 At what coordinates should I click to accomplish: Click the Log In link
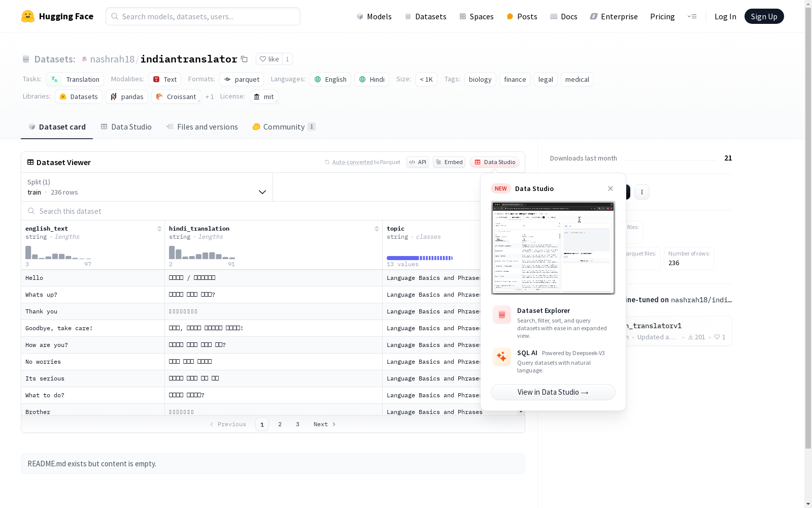(x=725, y=16)
